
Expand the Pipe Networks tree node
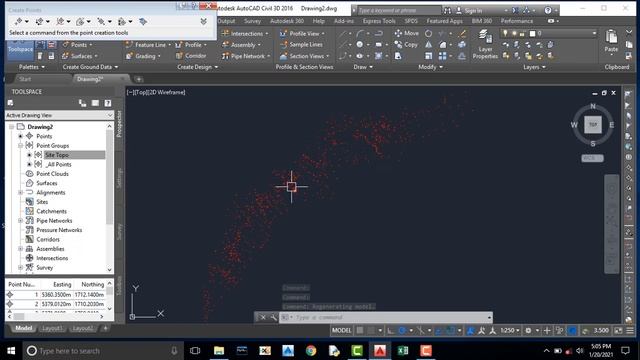click(x=20, y=221)
